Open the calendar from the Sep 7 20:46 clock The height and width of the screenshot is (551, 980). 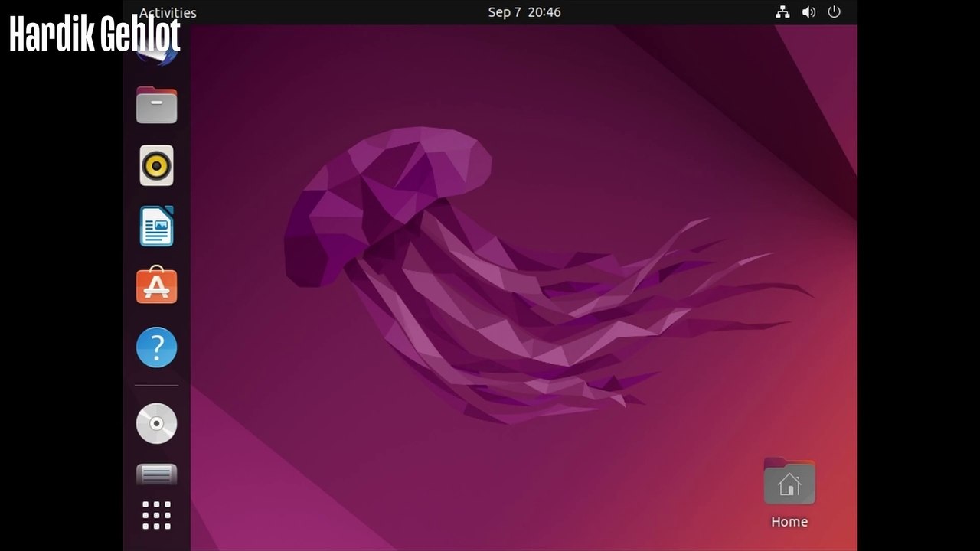(524, 12)
